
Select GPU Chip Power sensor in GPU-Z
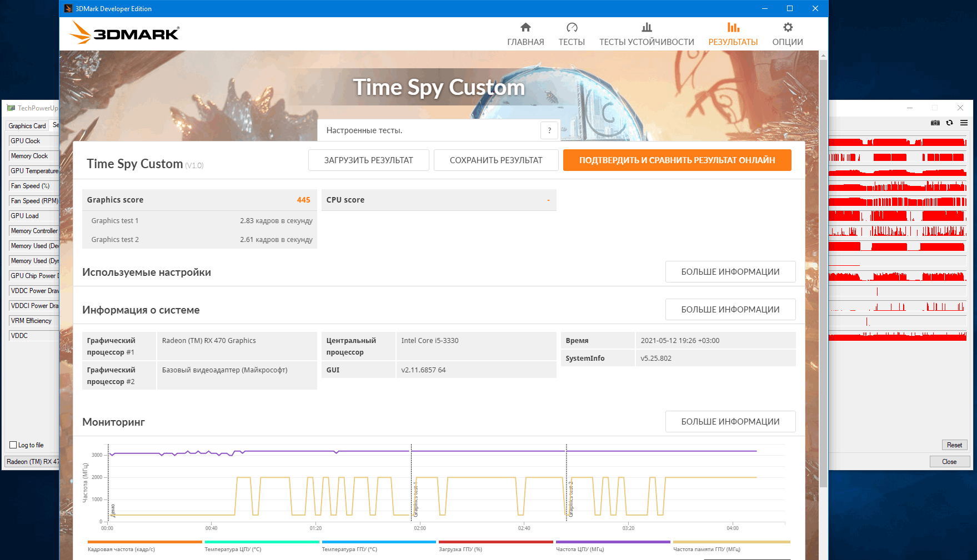pos(33,276)
